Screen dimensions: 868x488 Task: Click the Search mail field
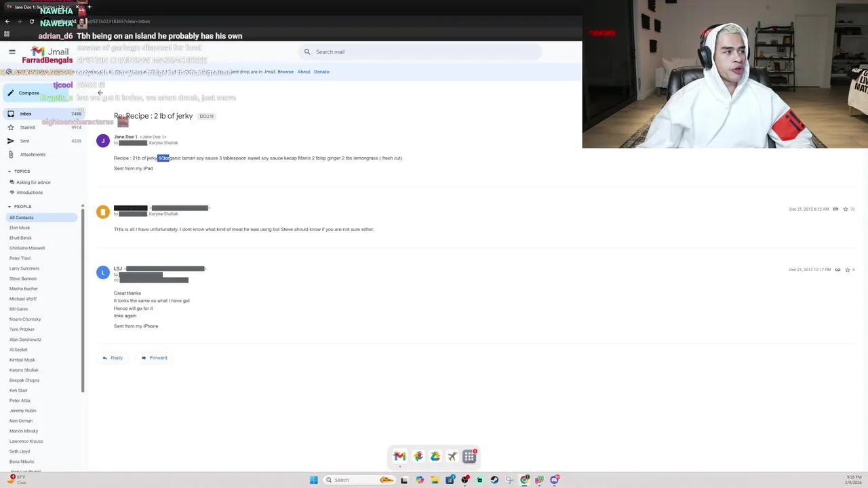(x=420, y=52)
